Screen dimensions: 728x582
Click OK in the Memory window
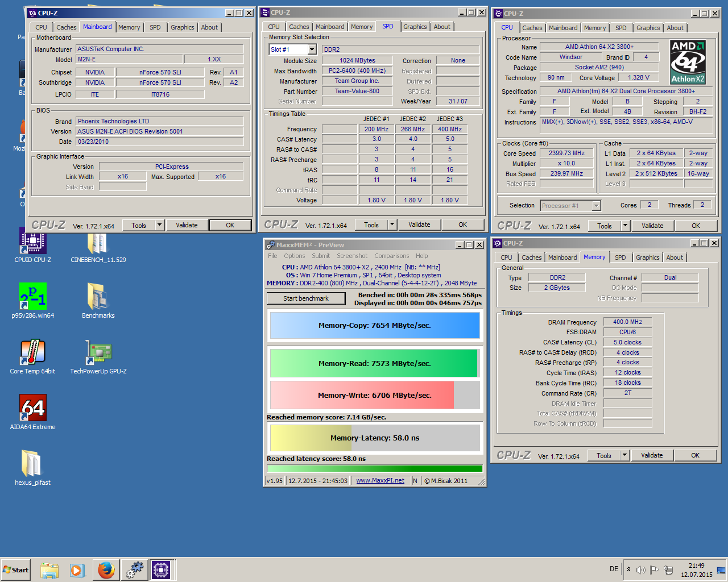click(x=695, y=455)
